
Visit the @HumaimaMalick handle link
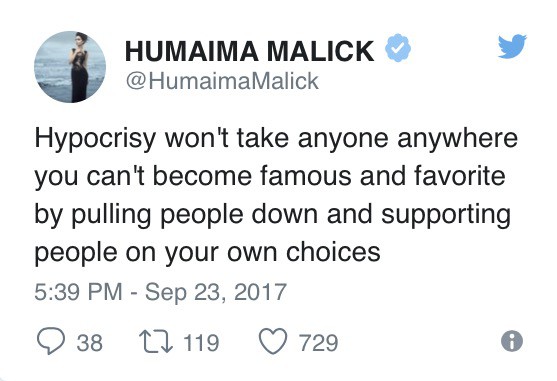[x=222, y=81]
